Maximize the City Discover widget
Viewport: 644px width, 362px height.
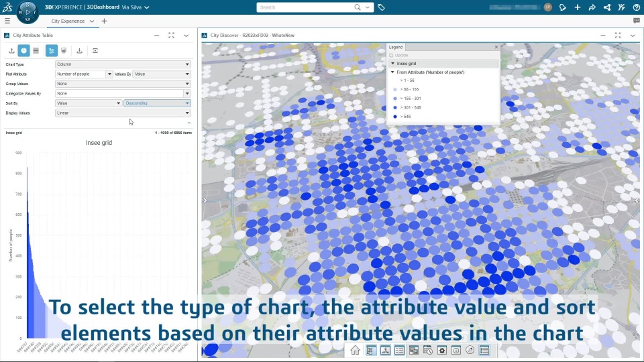pos(618,36)
